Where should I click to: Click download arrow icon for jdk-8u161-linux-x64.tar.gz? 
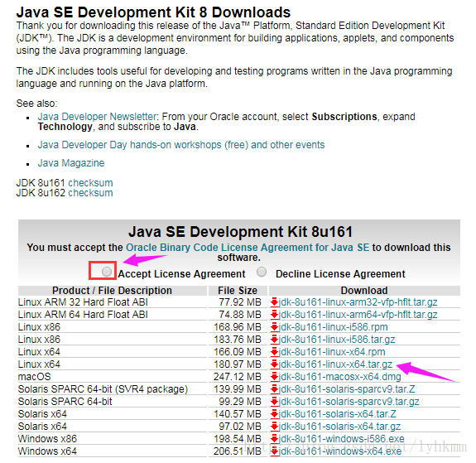275,364
